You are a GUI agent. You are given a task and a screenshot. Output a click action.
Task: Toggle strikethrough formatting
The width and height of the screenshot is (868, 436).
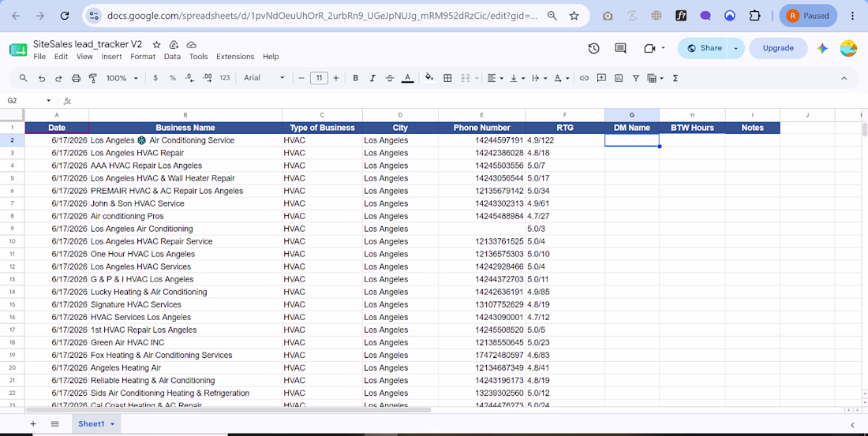pos(390,78)
